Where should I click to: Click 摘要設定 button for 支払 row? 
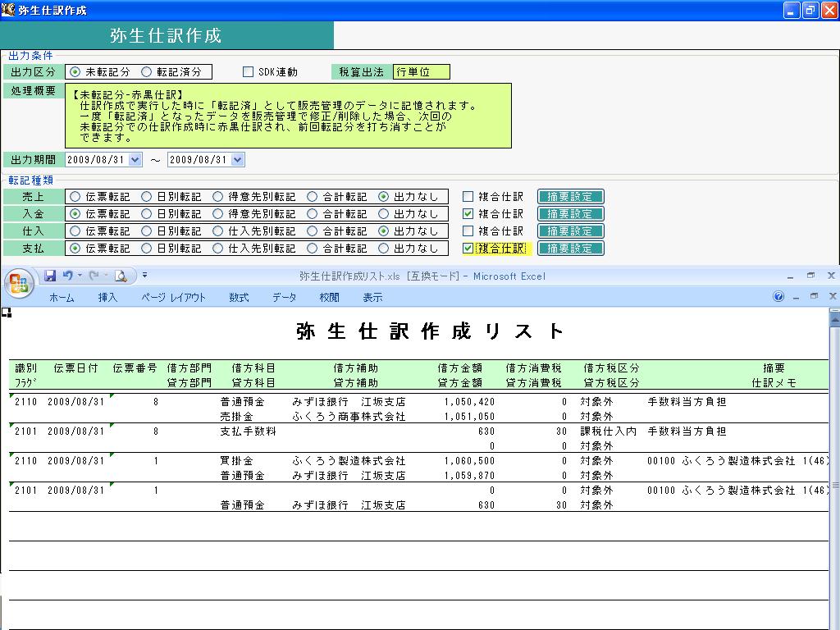[x=571, y=248]
